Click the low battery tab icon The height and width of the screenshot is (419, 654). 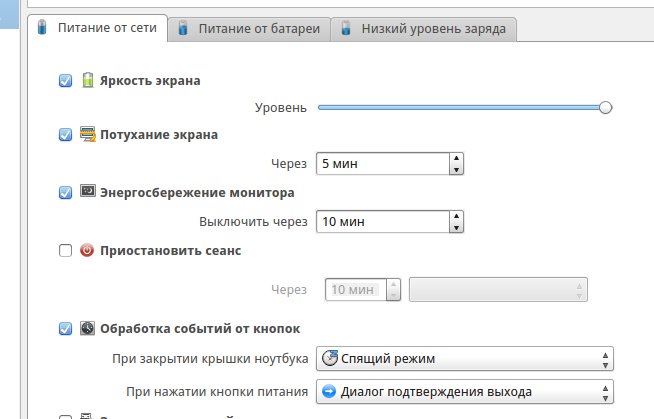(x=344, y=29)
